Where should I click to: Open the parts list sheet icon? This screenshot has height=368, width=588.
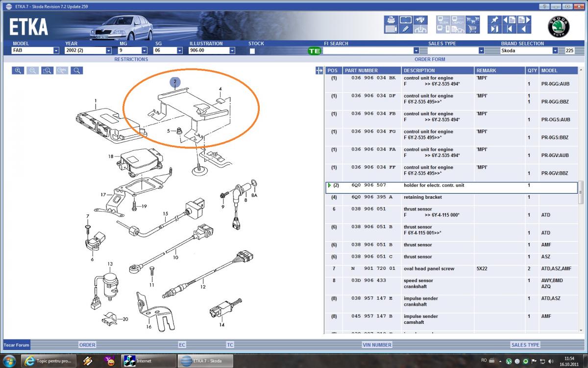pos(392,29)
